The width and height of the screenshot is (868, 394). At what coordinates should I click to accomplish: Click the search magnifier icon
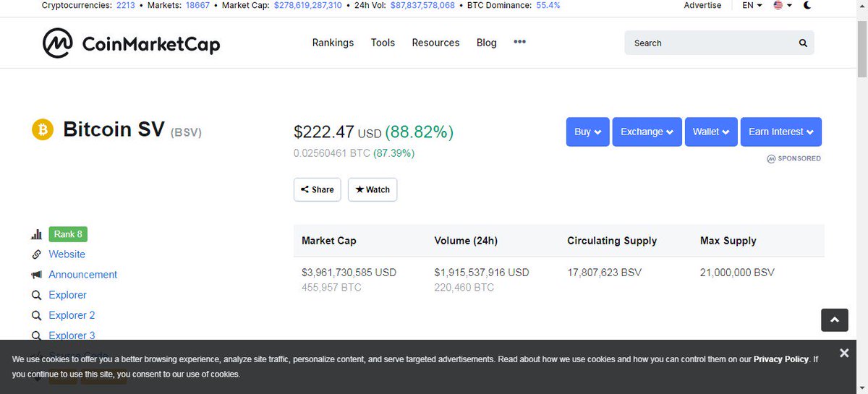click(803, 43)
